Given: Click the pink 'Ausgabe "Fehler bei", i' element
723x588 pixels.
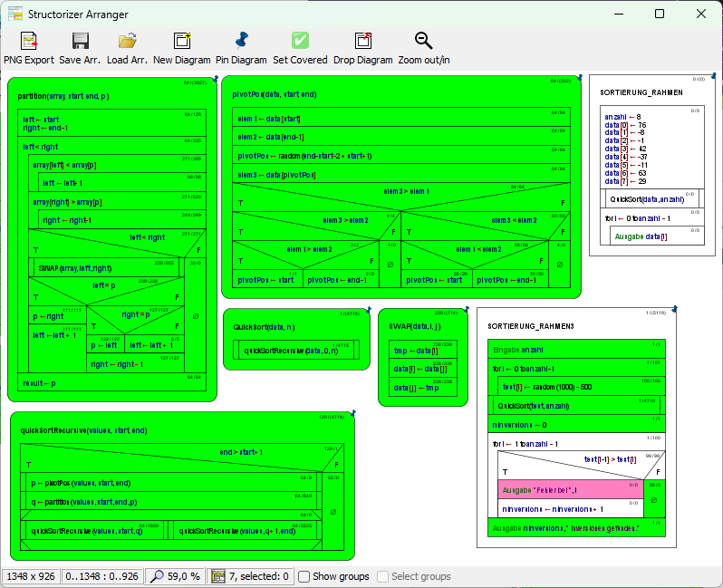Looking at the screenshot, I should (571, 489).
